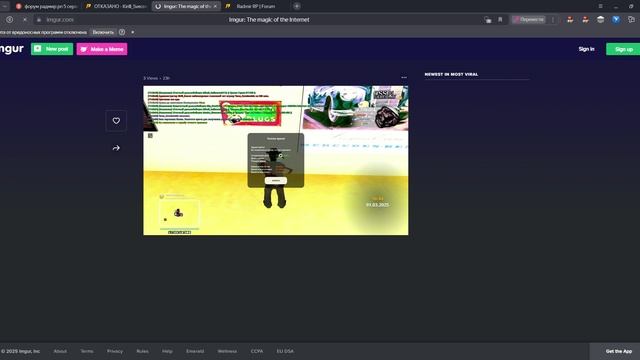Viewport: 640px width, 360px height.
Task: Open the browser menu hamburger icon
Action: tap(600, 6)
